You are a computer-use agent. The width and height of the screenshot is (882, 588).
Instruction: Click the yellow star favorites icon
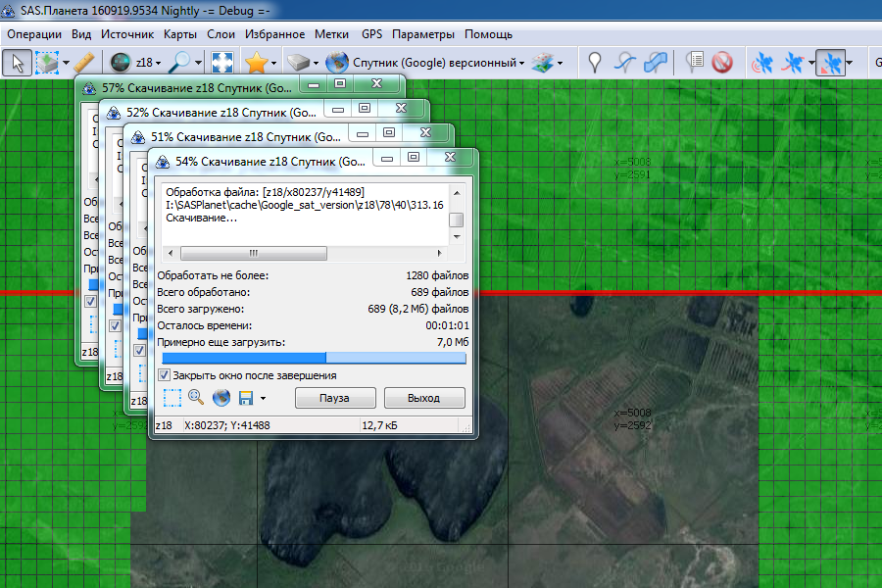[x=256, y=63]
